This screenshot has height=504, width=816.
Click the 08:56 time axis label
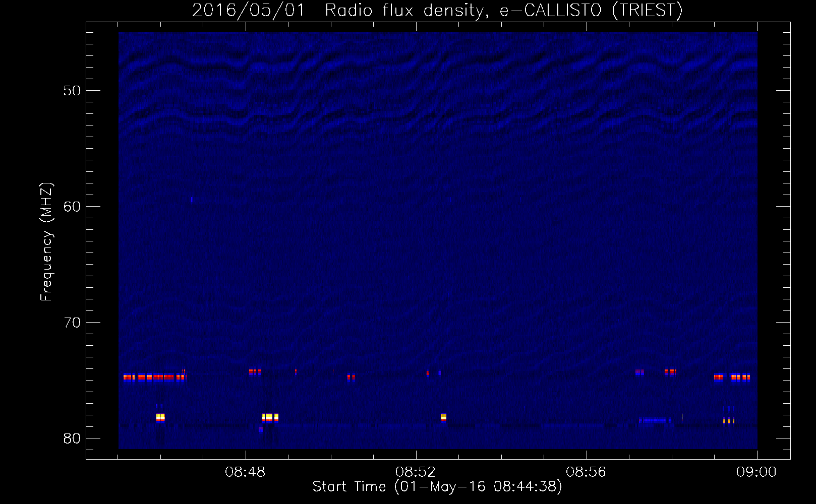[586, 472]
